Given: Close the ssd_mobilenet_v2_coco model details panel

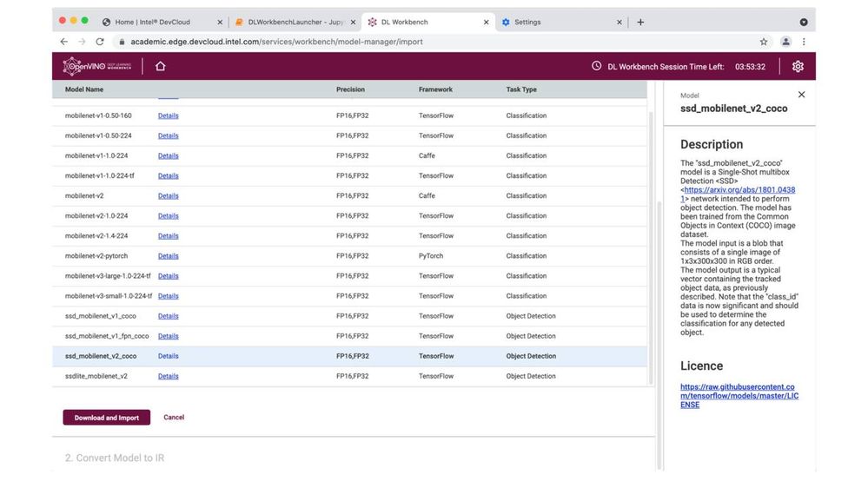Looking at the screenshot, I should 802,95.
